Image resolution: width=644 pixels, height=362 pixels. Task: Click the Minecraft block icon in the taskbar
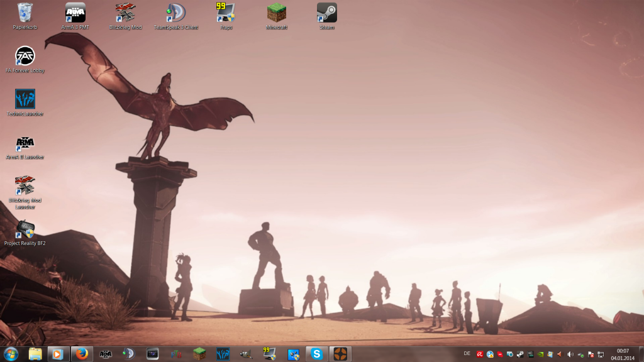[x=199, y=354]
